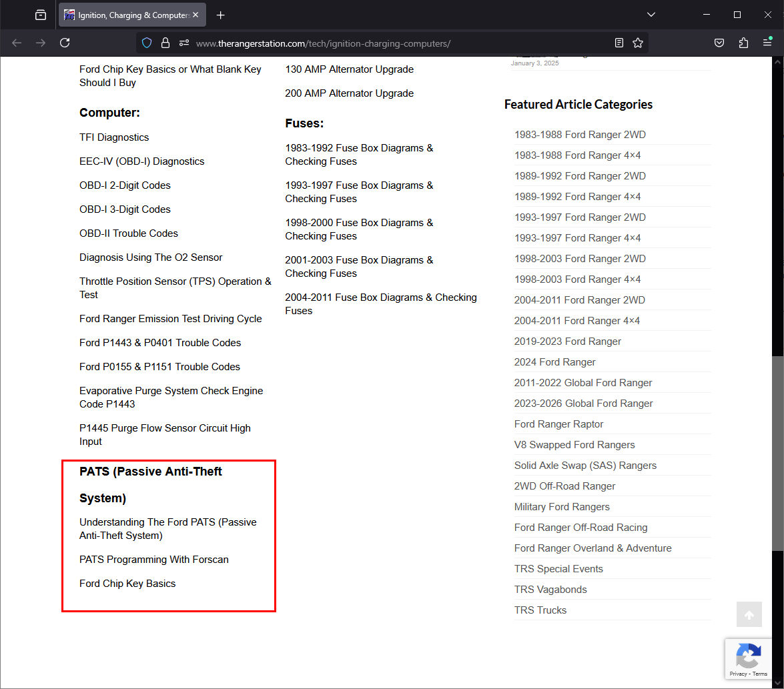Open a new tab with plus button
The width and height of the screenshot is (784, 689).
click(x=220, y=15)
